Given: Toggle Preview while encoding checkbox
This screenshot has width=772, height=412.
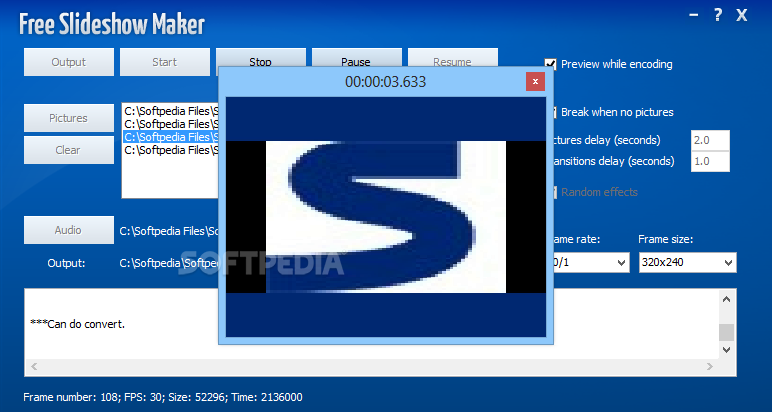Looking at the screenshot, I should tap(550, 64).
